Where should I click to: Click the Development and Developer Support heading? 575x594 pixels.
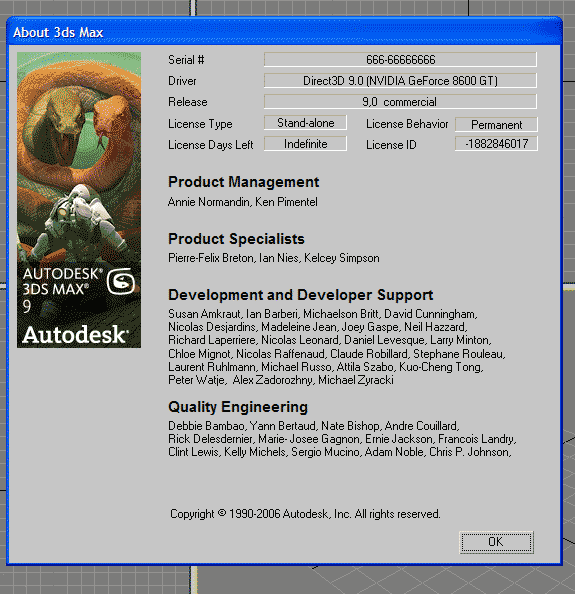tap(300, 295)
